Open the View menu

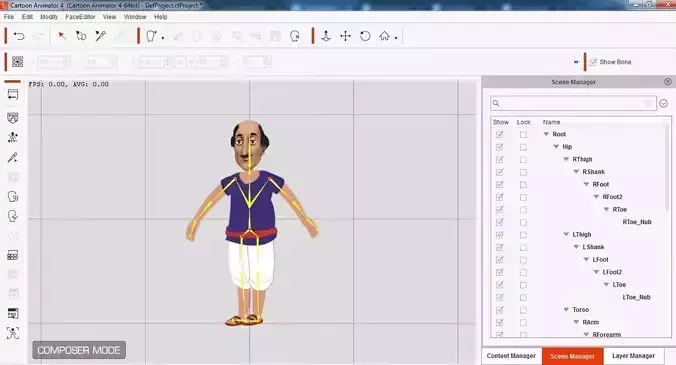pyautogui.click(x=110, y=17)
